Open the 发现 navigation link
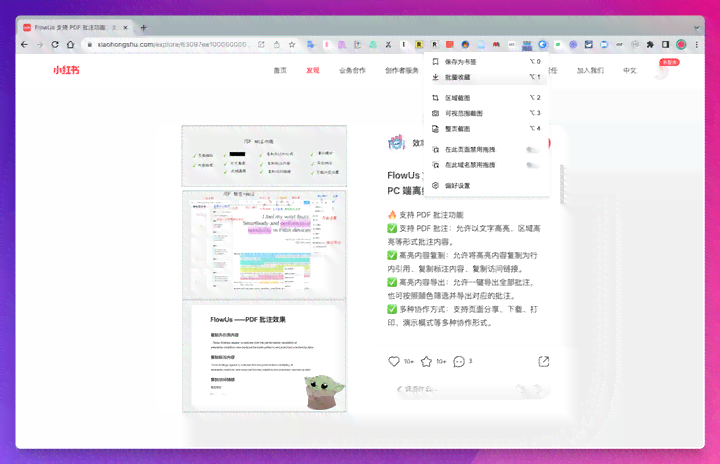Viewport: 720px width, 464px height. pos(313,70)
